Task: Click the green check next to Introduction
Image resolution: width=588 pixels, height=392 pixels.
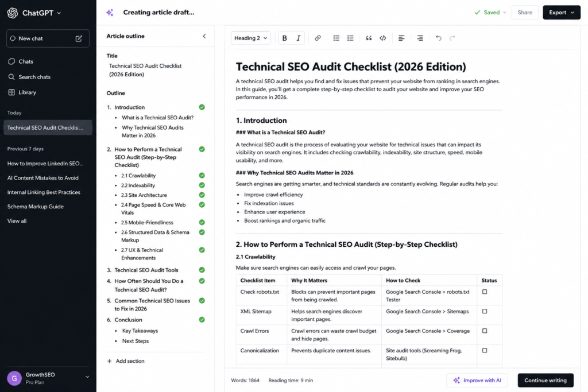Action: click(x=202, y=107)
